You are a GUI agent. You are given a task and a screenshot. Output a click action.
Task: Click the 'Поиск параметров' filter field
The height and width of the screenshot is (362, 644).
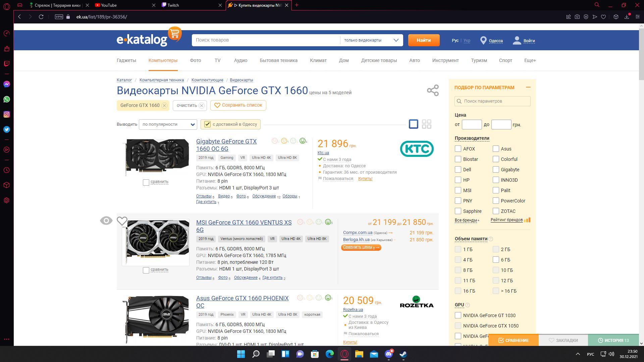[x=492, y=101]
